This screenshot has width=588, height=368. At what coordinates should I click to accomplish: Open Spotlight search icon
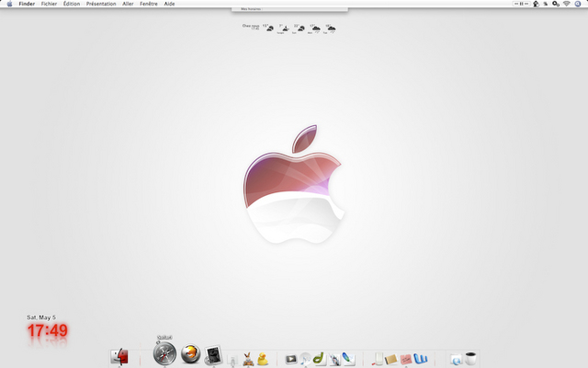point(578,4)
